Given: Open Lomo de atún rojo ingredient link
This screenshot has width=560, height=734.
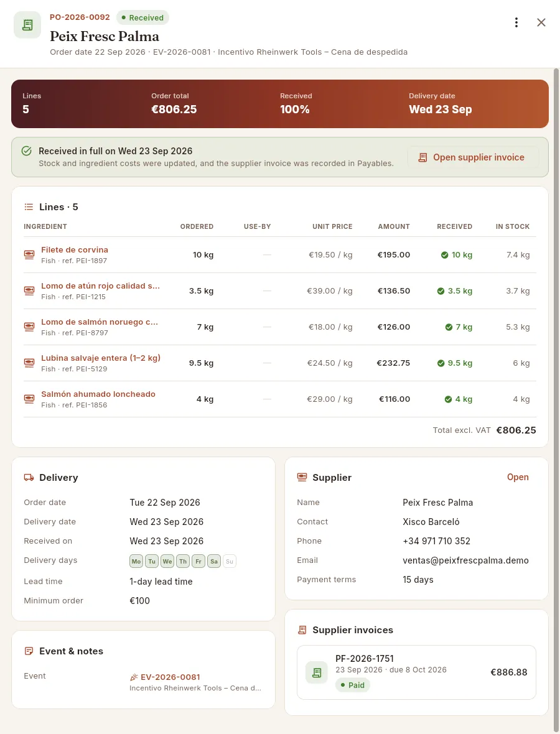Looking at the screenshot, I should 100,286.
